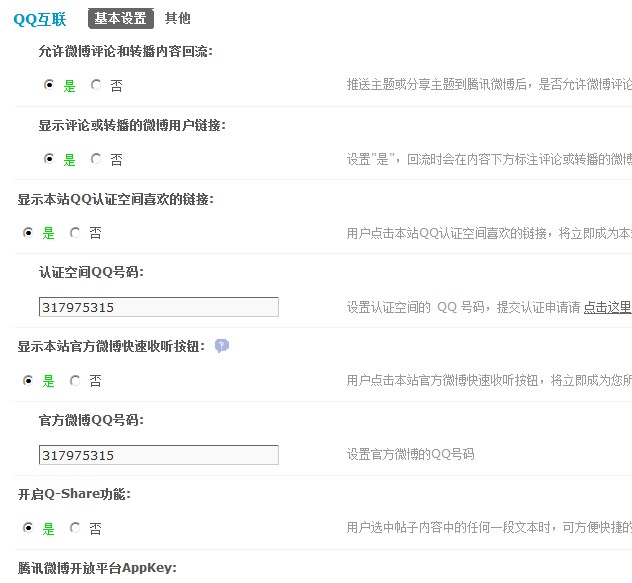
Task: Switch to the 基本设置 tab
Action: pos(121,19)
